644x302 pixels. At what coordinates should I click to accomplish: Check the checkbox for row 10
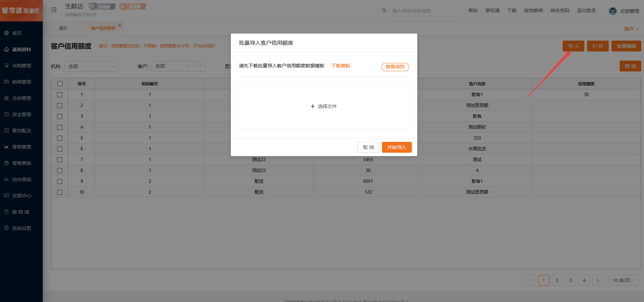(x=60, y=192)
